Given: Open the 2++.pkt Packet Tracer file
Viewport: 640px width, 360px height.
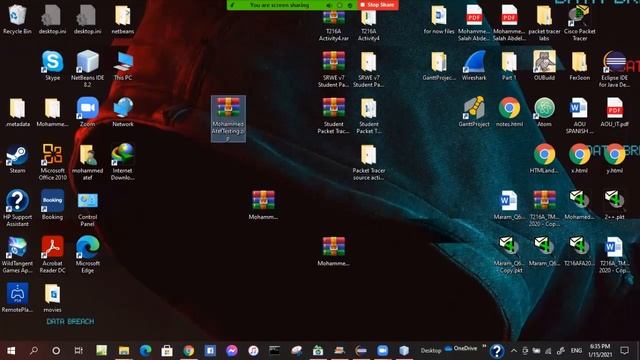Looking at the screenshot, I should [614, 205].
